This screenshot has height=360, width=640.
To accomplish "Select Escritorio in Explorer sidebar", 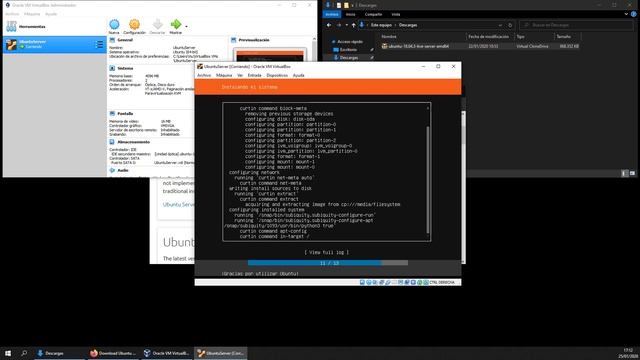I will tap(348, 49).
